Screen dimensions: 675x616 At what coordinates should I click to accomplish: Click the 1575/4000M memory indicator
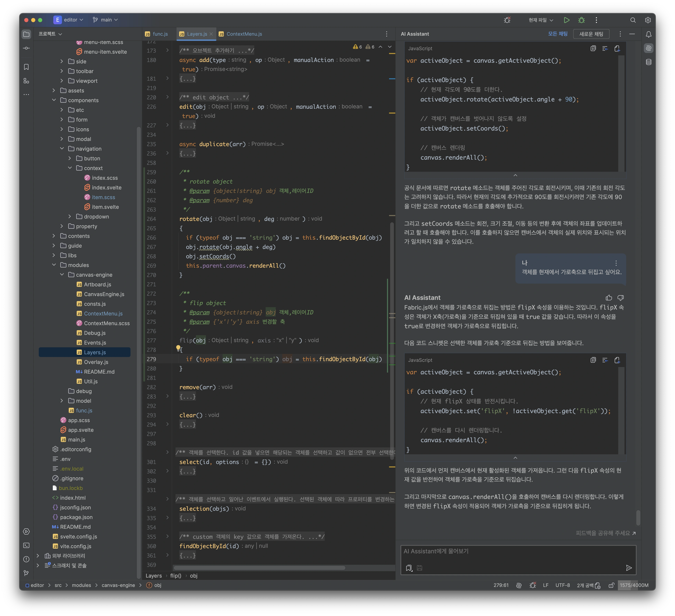tap(634, 585)
